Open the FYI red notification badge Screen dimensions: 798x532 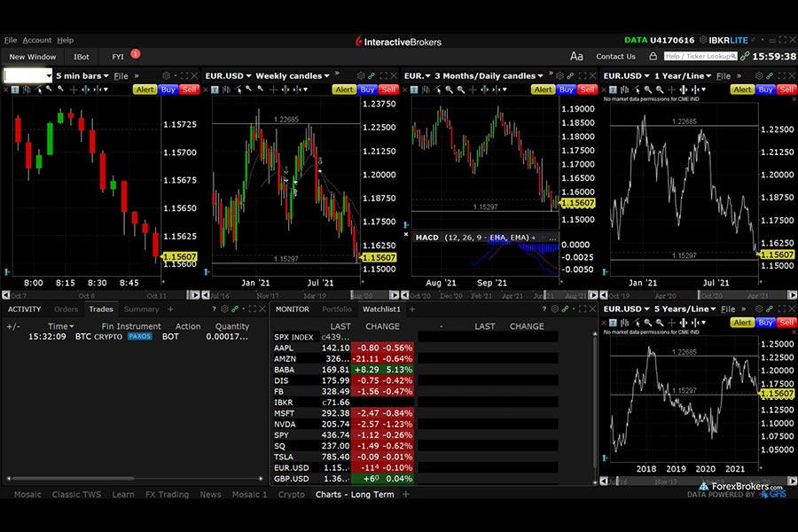136,53
